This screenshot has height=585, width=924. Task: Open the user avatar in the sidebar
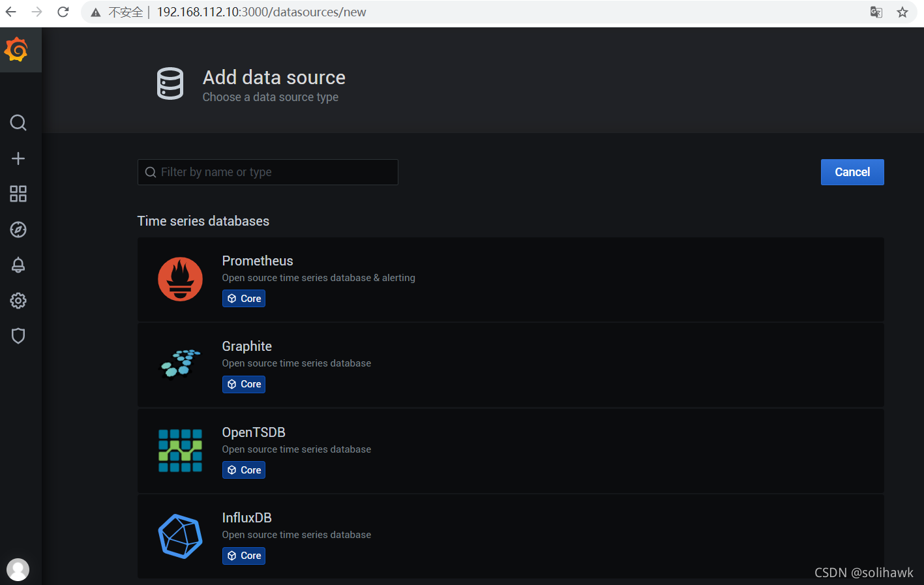(18, 569)
